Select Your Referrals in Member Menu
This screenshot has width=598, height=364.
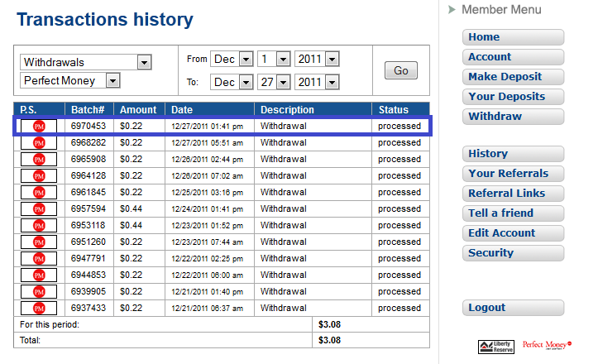[x=513, y=174]
